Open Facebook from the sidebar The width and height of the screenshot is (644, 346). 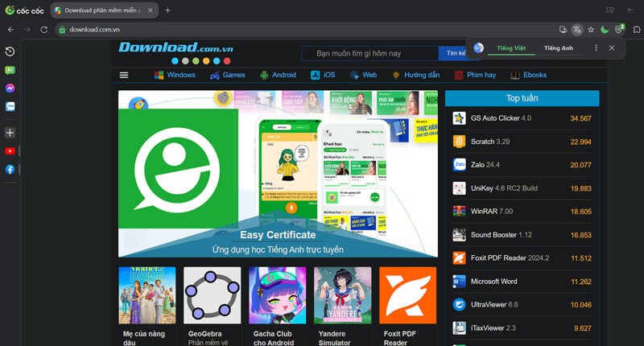10,169
